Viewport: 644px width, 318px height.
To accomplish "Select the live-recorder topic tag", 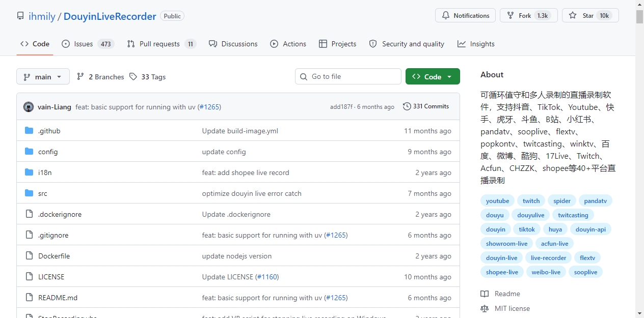I will coord(548,258).
